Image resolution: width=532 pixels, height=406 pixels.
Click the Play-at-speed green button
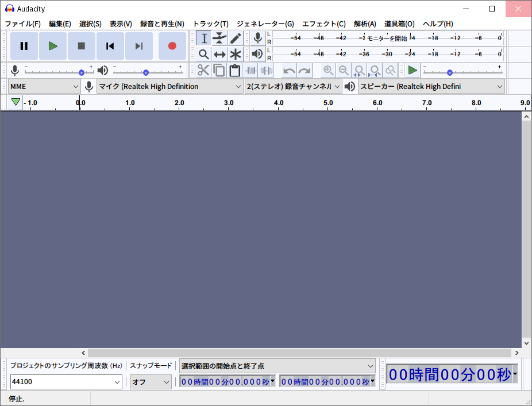point(413,71)
